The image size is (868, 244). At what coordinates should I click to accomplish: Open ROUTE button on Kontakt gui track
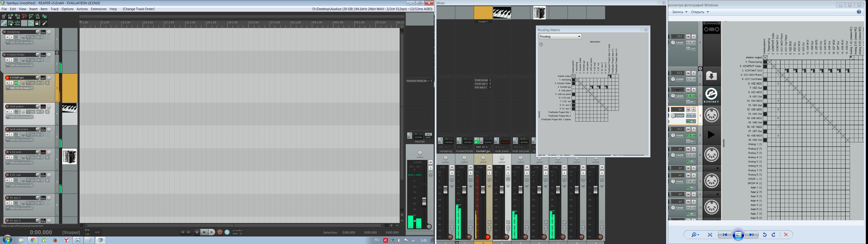[x=43, y=77]
